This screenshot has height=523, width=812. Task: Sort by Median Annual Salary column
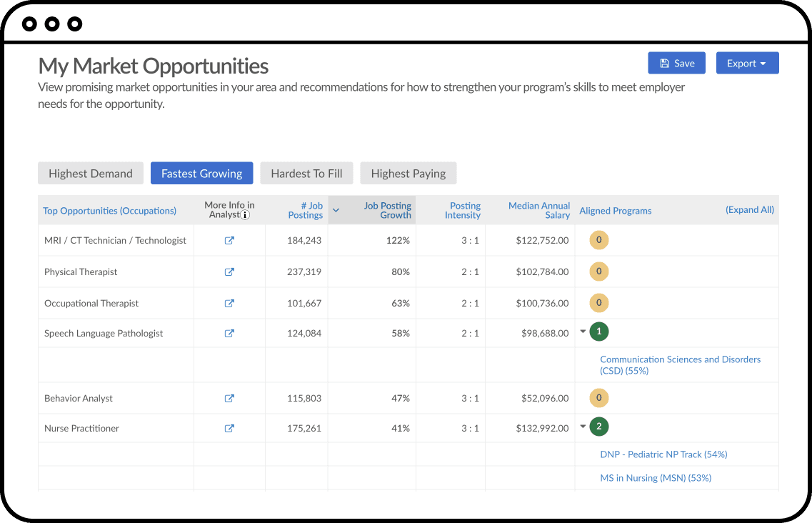pyautogui.click(x=539, y=211)
